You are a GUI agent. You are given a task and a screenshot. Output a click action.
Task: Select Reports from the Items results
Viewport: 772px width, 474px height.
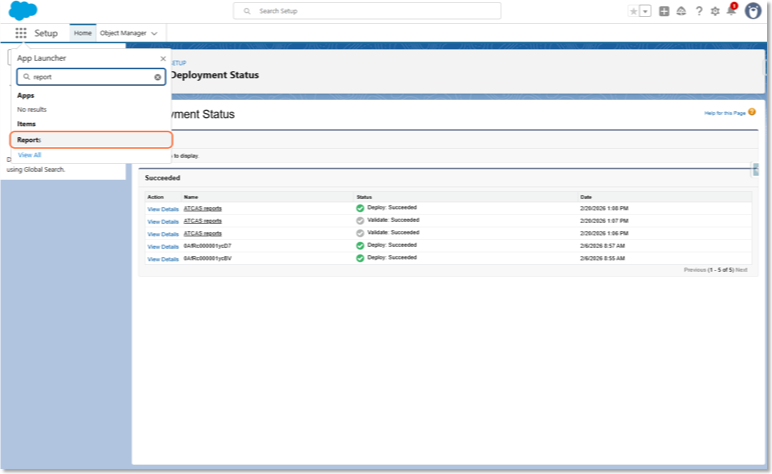[91, 140]
